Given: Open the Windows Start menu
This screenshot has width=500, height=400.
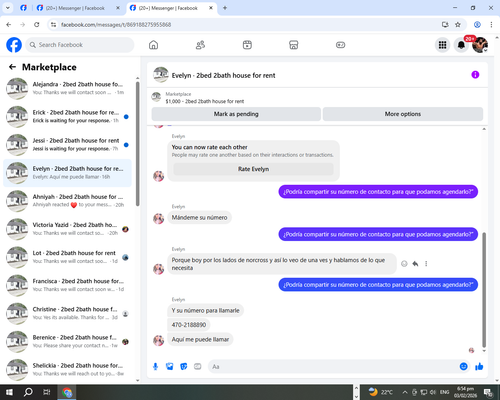Looking at the screenshot, I should click(x=9, y=392).
